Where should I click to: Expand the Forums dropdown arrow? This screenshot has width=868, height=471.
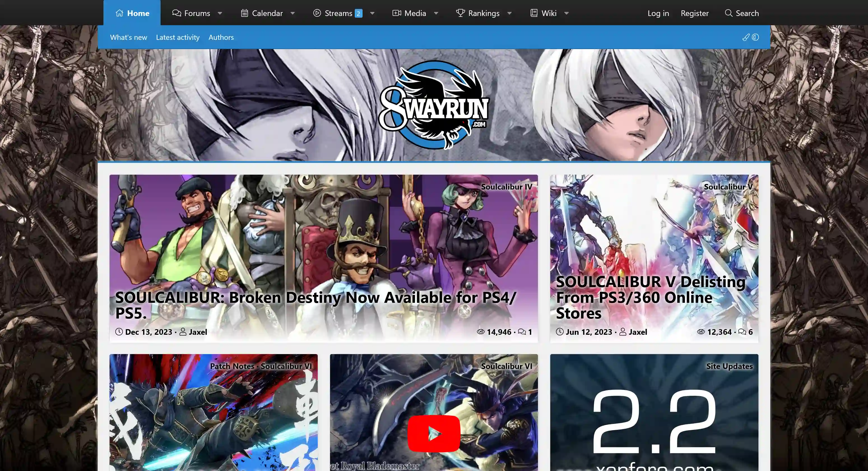[220, 13]
